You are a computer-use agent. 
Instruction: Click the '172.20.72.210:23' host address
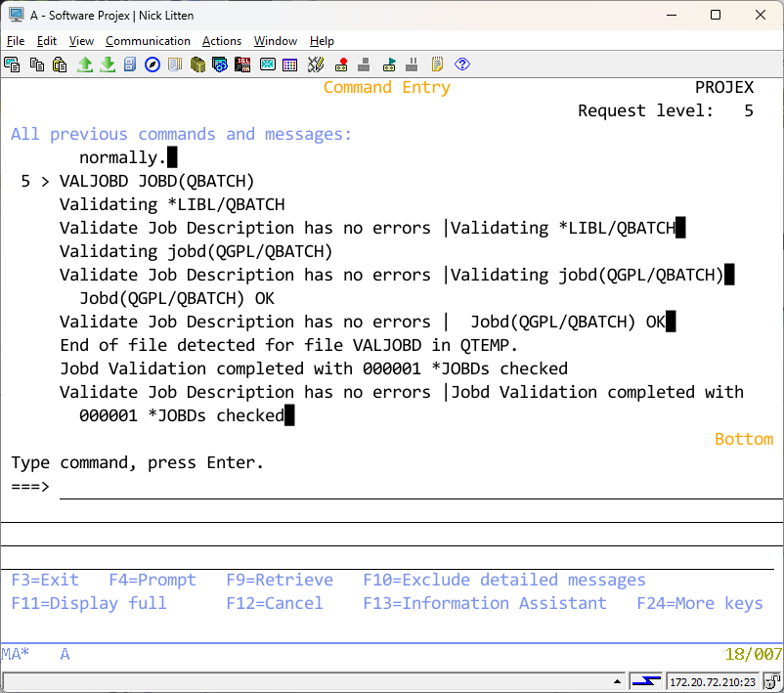coord(713,682)
